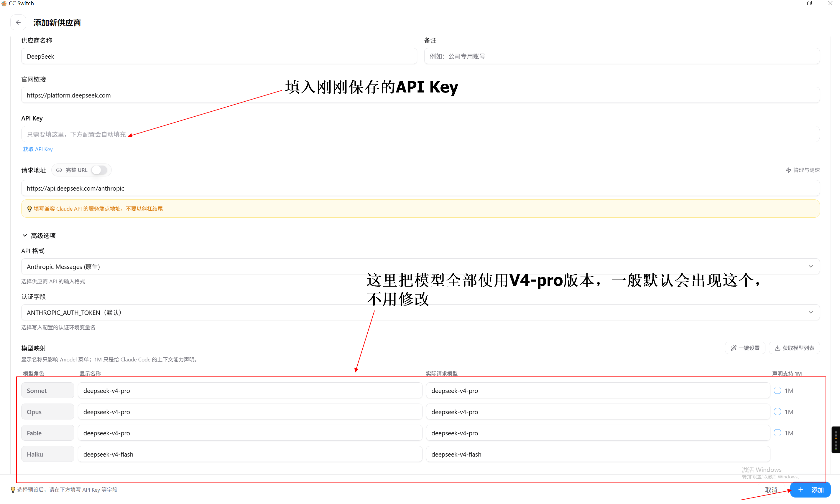Screen dimensions: 840x504
Task: Edit the Fable actual request model field
Action: point(598,433)
